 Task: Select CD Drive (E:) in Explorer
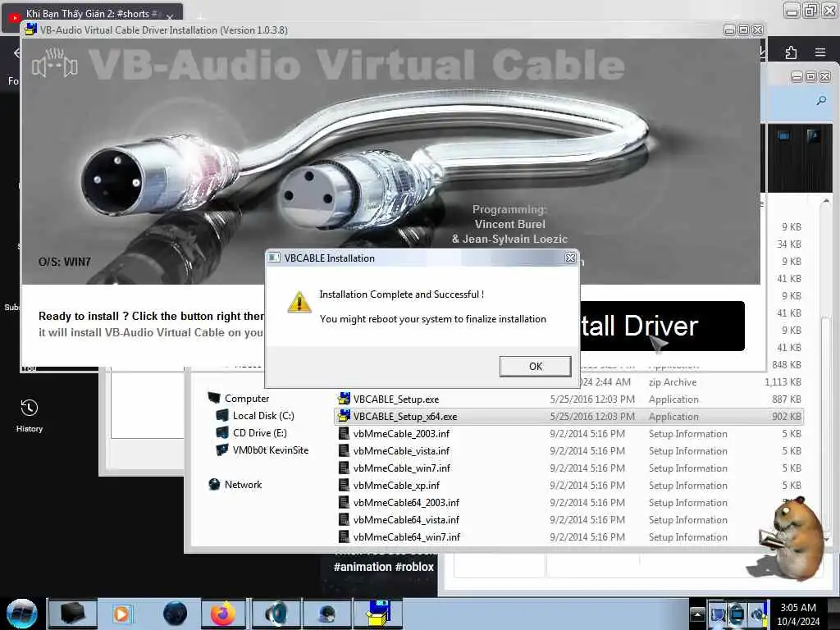(259, 433)
